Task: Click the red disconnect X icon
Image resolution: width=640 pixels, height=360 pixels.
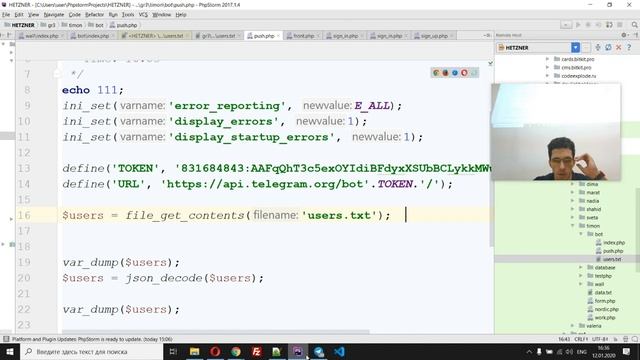Action: 619,48
